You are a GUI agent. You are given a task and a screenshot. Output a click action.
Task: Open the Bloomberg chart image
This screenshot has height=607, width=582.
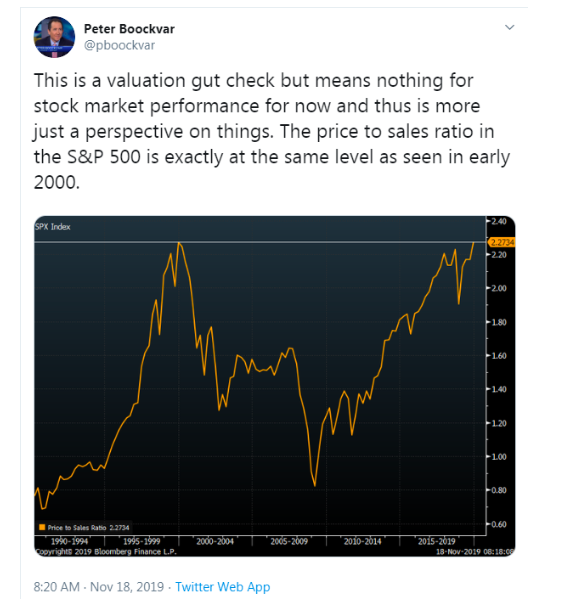click(x=275, y=386)
